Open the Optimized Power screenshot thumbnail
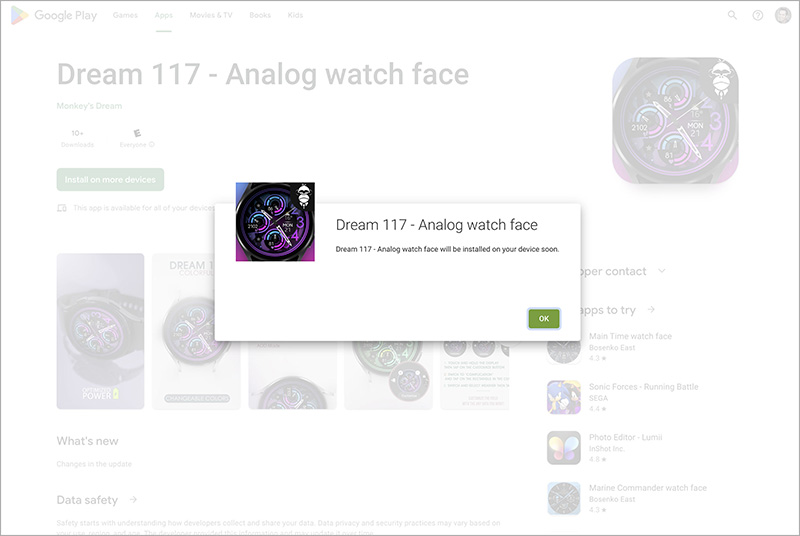Screen dimensions: 800x536 pos(101,331)
